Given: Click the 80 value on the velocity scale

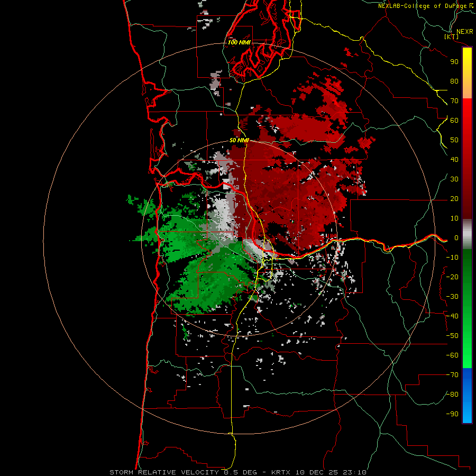Looking at the screenshot, I should [x=454, y=81].
